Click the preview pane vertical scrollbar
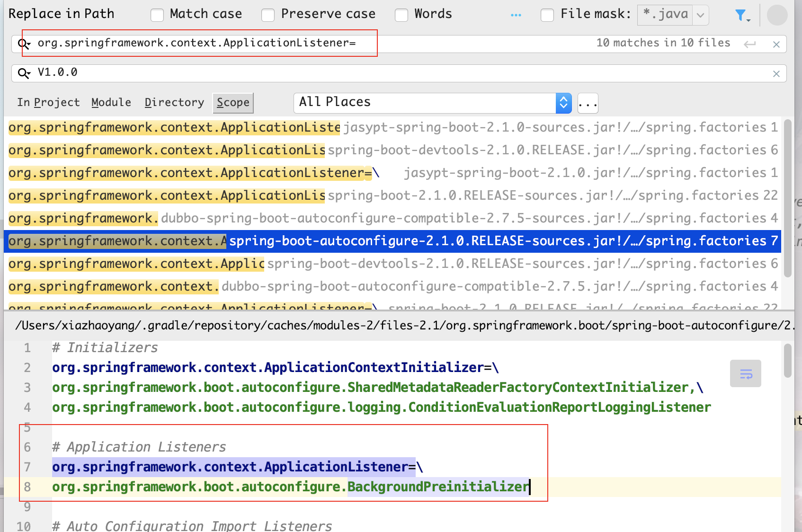The width and height of the screenshot is (802, 532). [788, 361]
